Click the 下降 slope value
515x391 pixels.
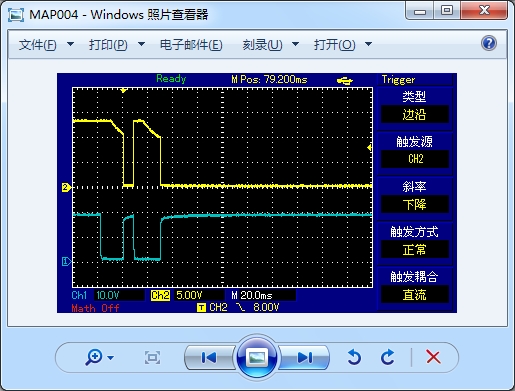coord(414,204)
